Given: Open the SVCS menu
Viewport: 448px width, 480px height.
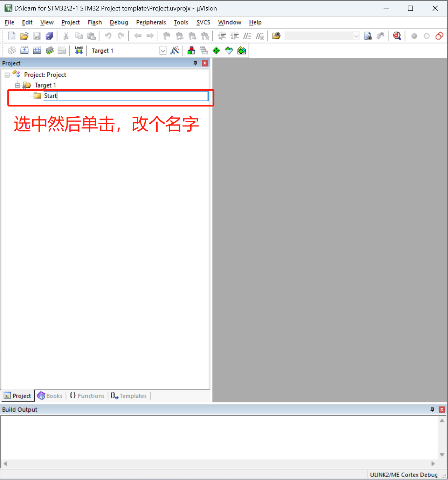Looking at the screenshot, I should point(203,22).
